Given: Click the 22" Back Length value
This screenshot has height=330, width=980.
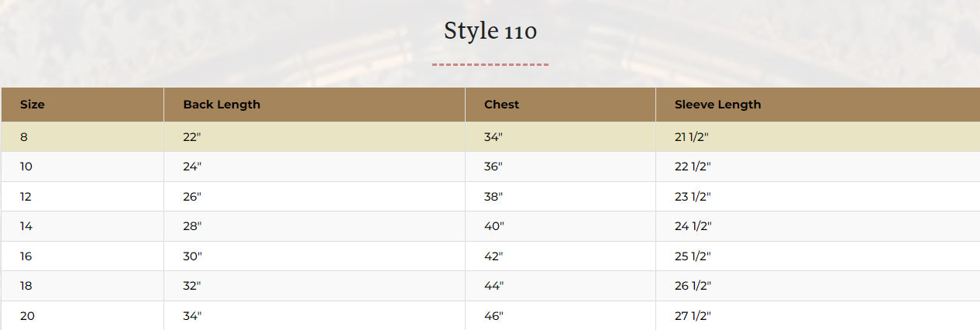Looking at the screenshot, I should point(192,137).
